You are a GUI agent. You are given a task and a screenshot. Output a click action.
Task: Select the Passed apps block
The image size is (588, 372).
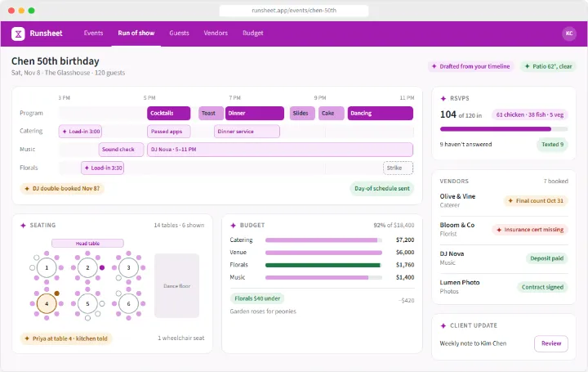[169, 132]
